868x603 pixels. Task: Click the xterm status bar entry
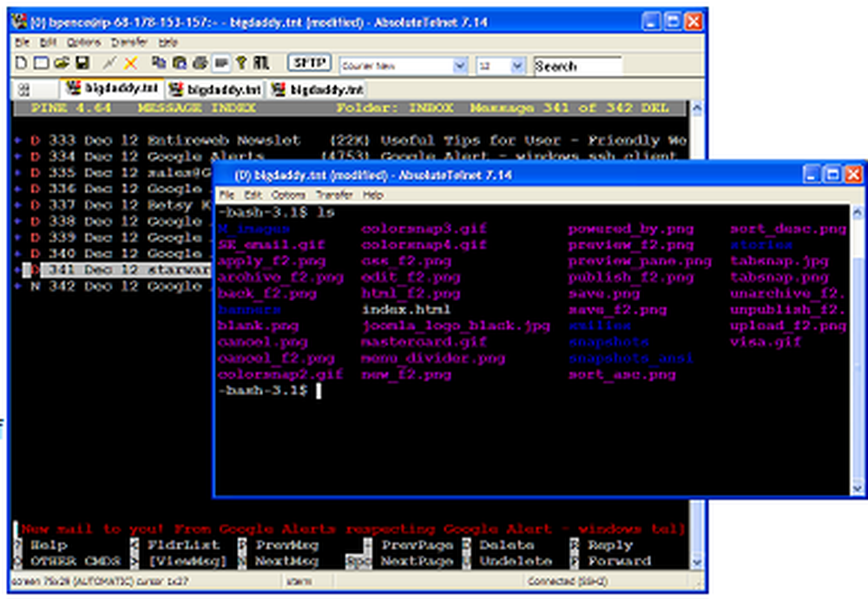(299, 581)
